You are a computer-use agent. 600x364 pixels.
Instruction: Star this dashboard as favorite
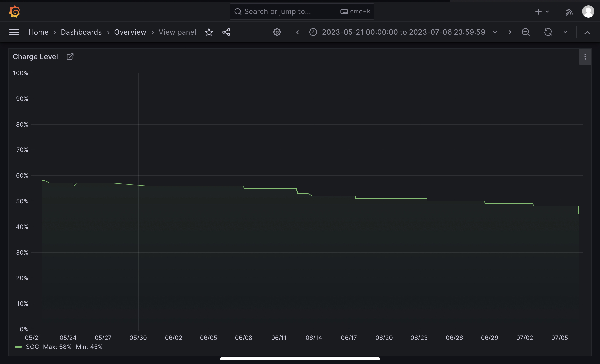coord(209,32)
